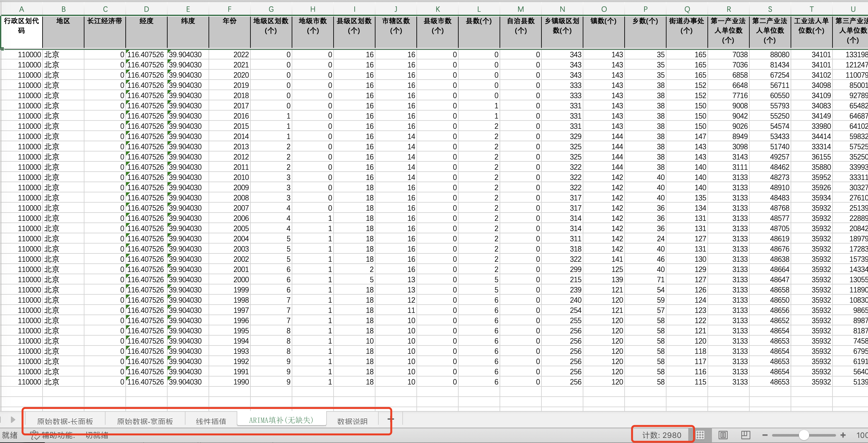Click the accessibility status icon
Image resolution: width=868 pixels, height=443 pixels.
(x=35, y=435)
